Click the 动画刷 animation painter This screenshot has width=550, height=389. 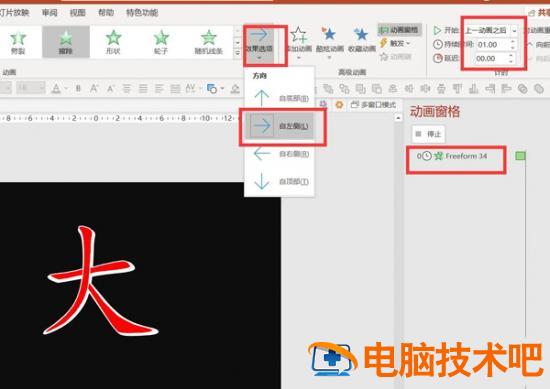click(x=395, y=56)
